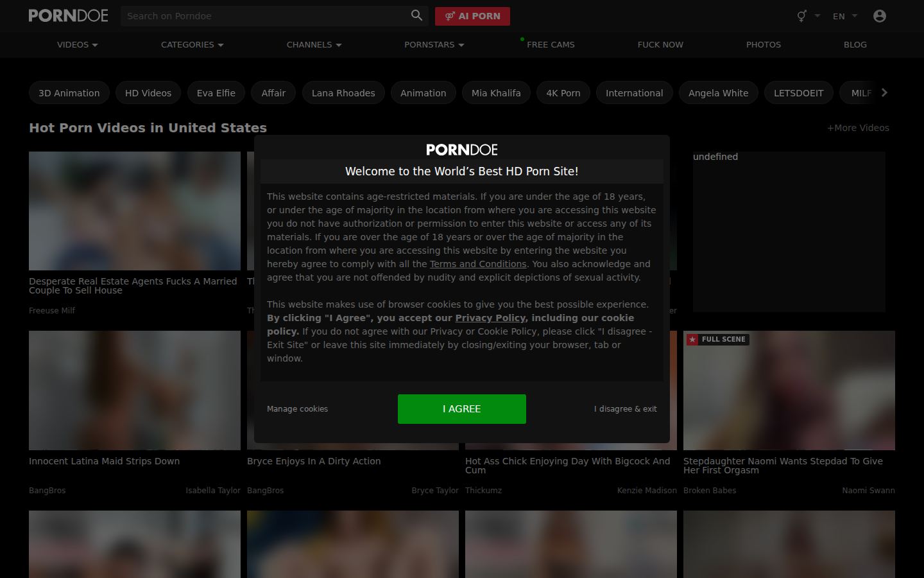Expand the VIDEOS menu dropdown
924x578 pixels.
pyautogui.click(x=78, y=44)
